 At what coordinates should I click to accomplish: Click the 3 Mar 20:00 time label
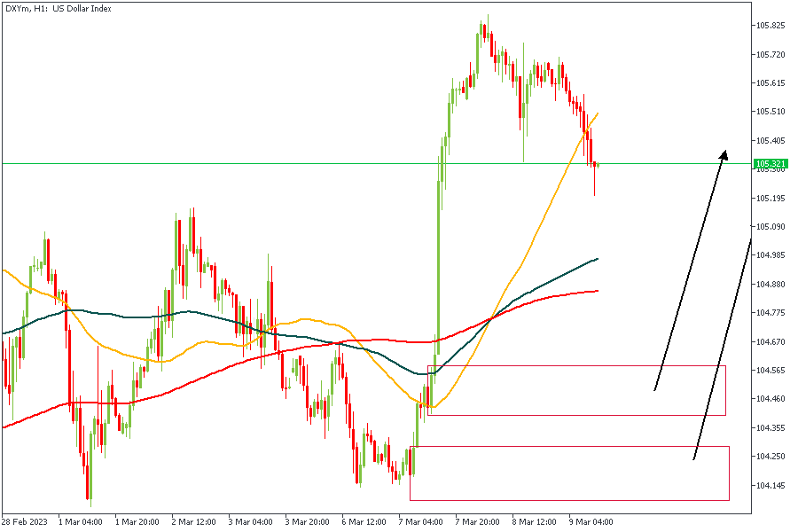click(308, 521)
